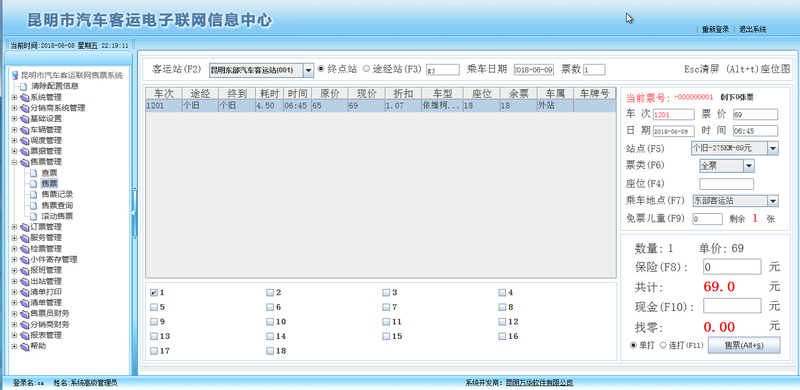The image size is (800, 390).
Task: Click the 退出系统 link
Action: click(753, 30)
